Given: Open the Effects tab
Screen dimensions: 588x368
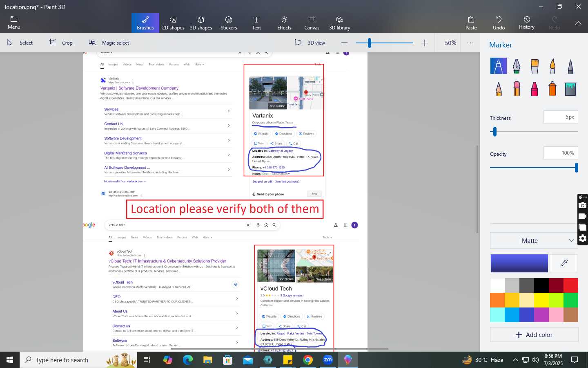Looking at the screenshot, I should [284, 23].
